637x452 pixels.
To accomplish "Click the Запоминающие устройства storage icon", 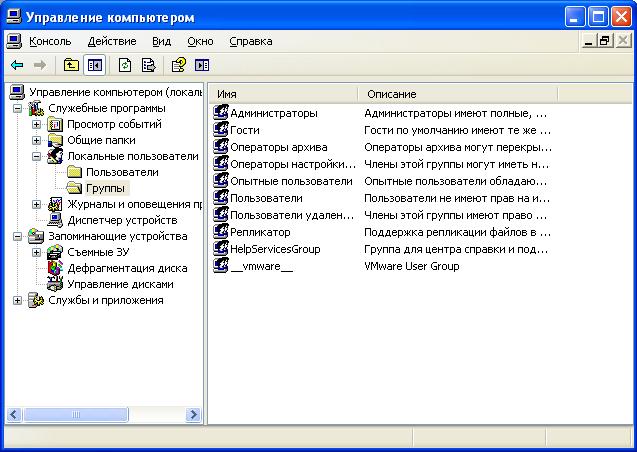I will coord(36,236).
